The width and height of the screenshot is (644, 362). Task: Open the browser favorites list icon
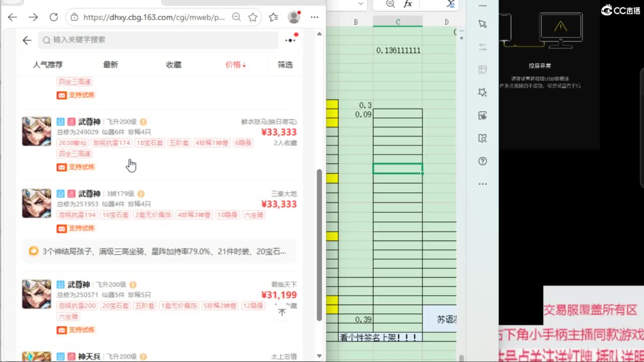pyautogui.click(x=273, y=17)
